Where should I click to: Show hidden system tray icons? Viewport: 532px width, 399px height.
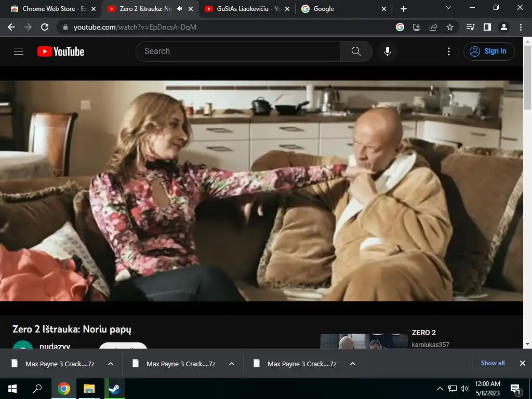[440, 389]
